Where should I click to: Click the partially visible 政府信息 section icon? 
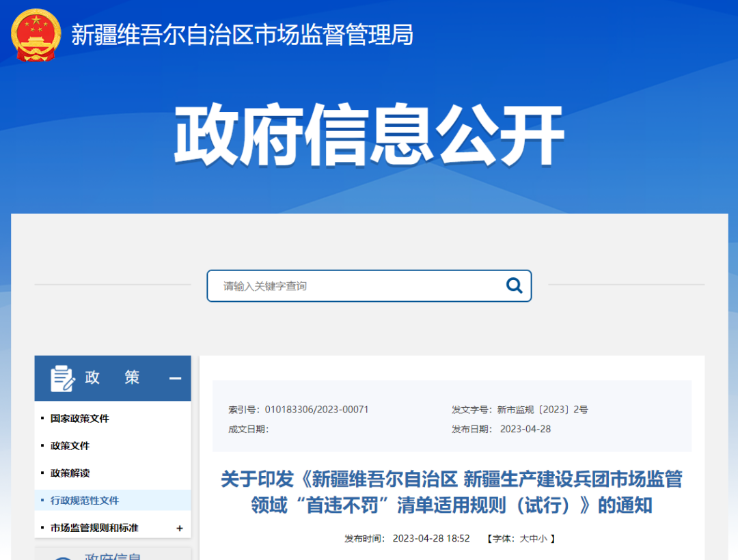[x=62, y=557]
